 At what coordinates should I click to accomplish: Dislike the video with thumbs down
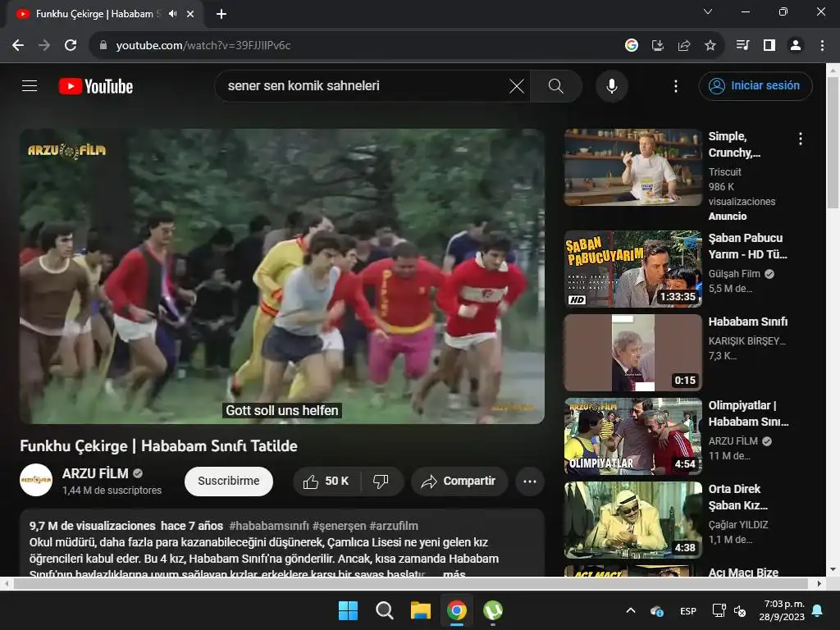click(381, 481)
